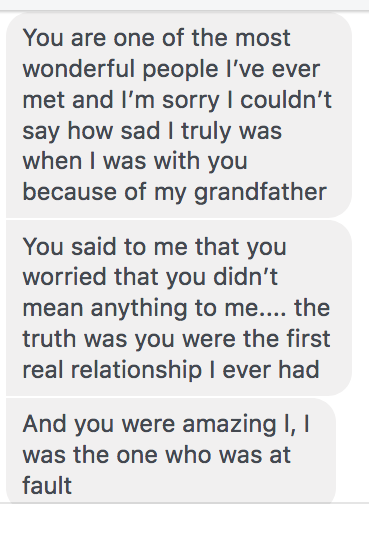Click the line 'say how sad I truly was'

152,131
